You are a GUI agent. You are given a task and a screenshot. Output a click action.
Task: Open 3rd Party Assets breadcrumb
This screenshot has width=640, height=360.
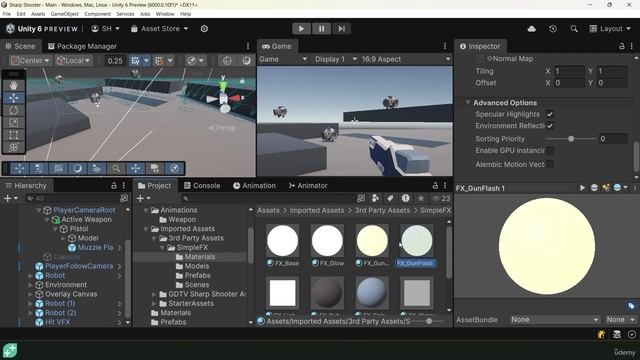point(382,210)
